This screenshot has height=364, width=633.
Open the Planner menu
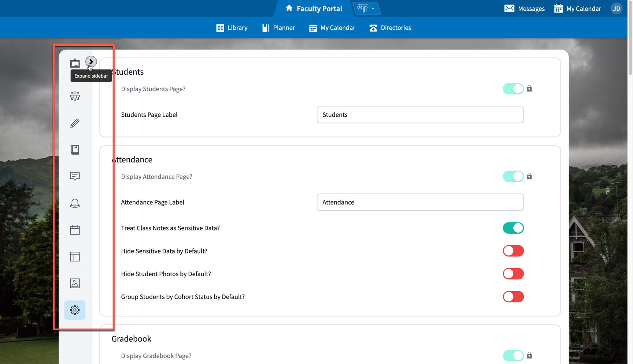click(x=278, y=28)
